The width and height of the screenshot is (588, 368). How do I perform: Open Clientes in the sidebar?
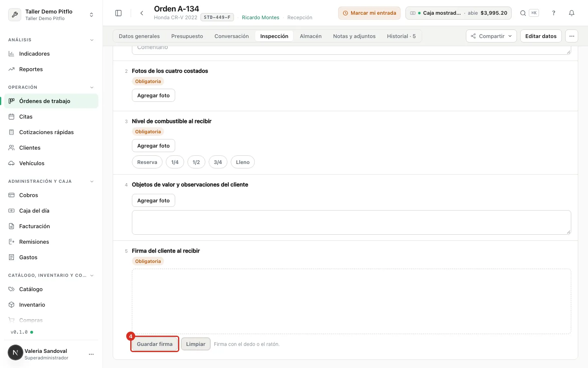[x=51, y=148]
